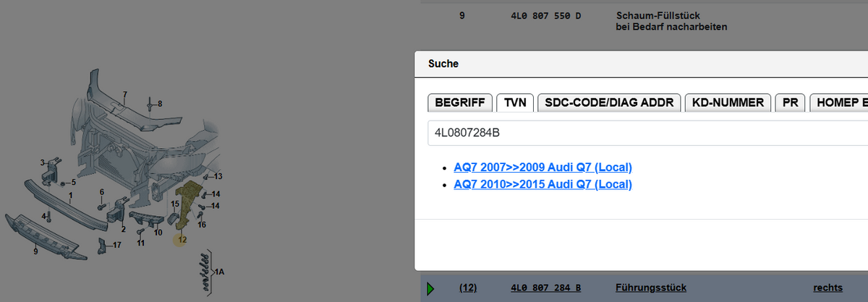
Task: Click callout number 15 in the diagram
Action: (174, 204)
